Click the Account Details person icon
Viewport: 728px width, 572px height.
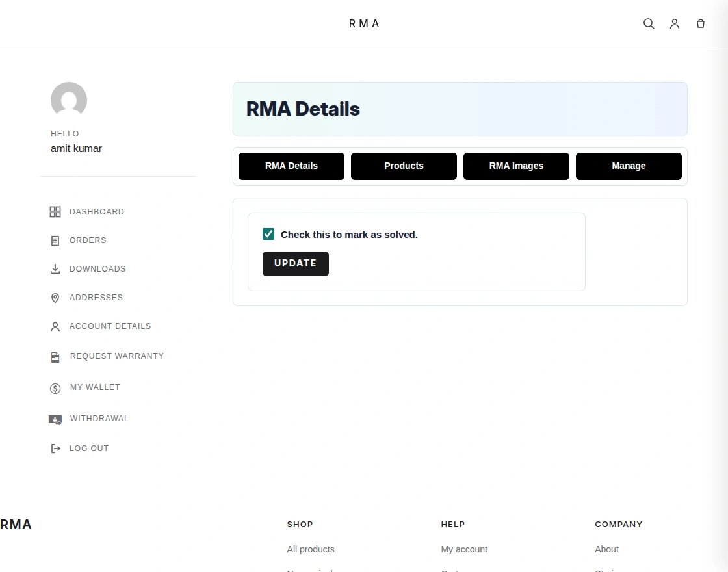(55, 327)
